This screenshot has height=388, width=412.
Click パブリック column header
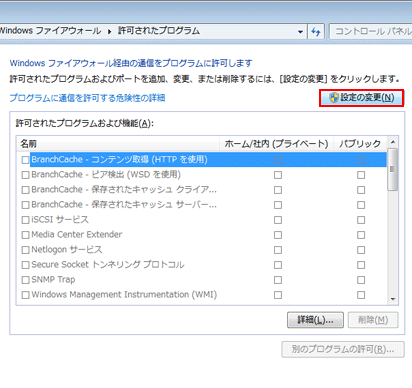coord(360,144)
